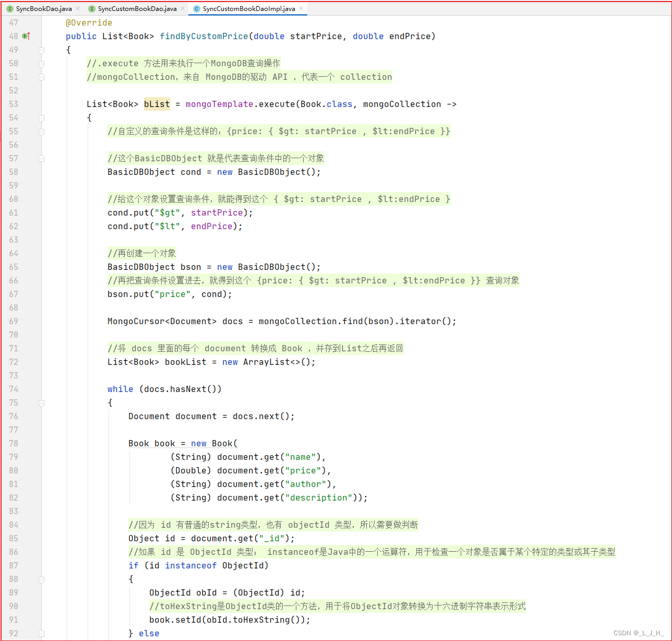Close the SyncCustomBookDaoImpl.java tab
This screenshot has height=641, width=672.
point(301,9)
